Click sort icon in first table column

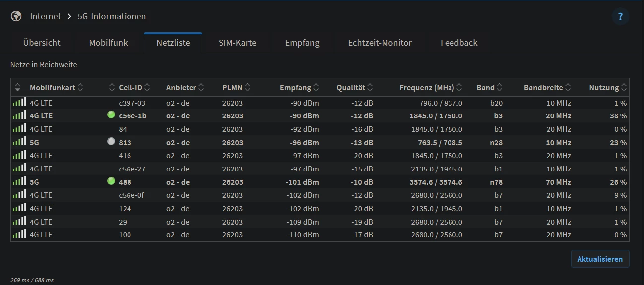[x=18, y=88]
